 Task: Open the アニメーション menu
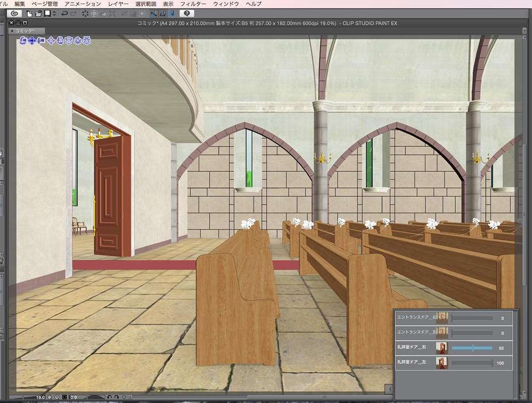[x=83, y=4]
